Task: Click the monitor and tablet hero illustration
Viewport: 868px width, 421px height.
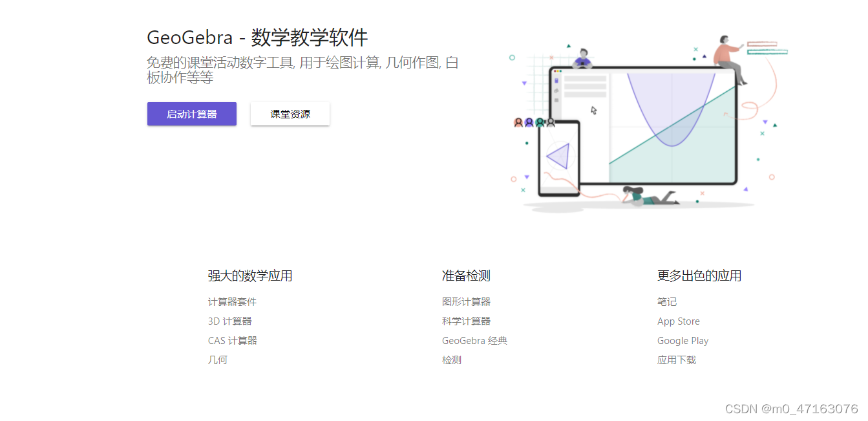Action: click(648, 124)
